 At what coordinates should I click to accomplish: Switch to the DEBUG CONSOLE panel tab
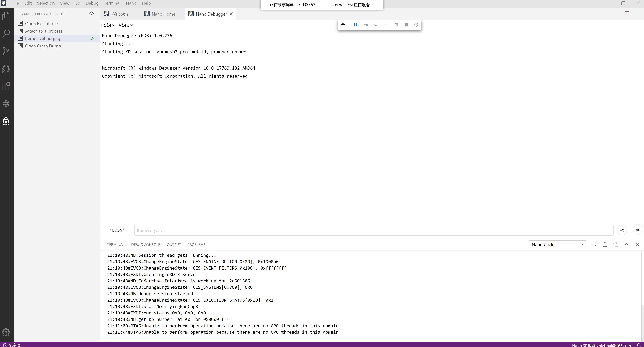145,245
